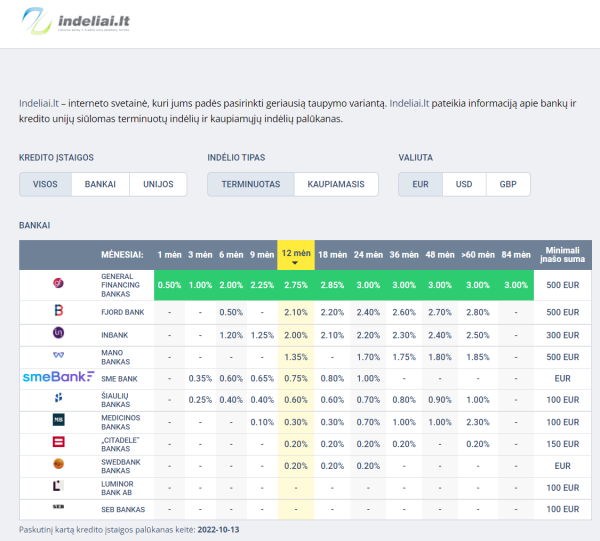Open the first Indeliai.lt text link
This screenshot has height=541, width=600.
(x=39, y=103)
